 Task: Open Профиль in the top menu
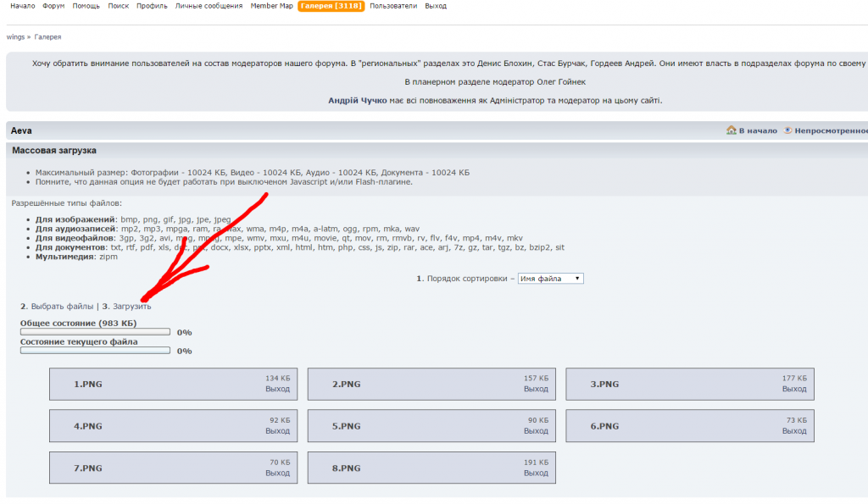tap(152, 6)
